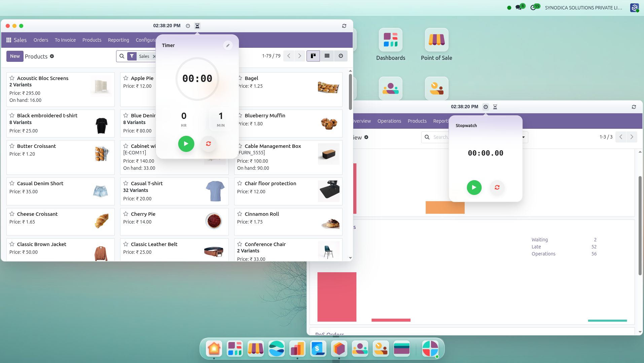Favorite the Black embroidered t-shirt star
This screenshot has height=363, width=644.
click(x=12, y=115)
